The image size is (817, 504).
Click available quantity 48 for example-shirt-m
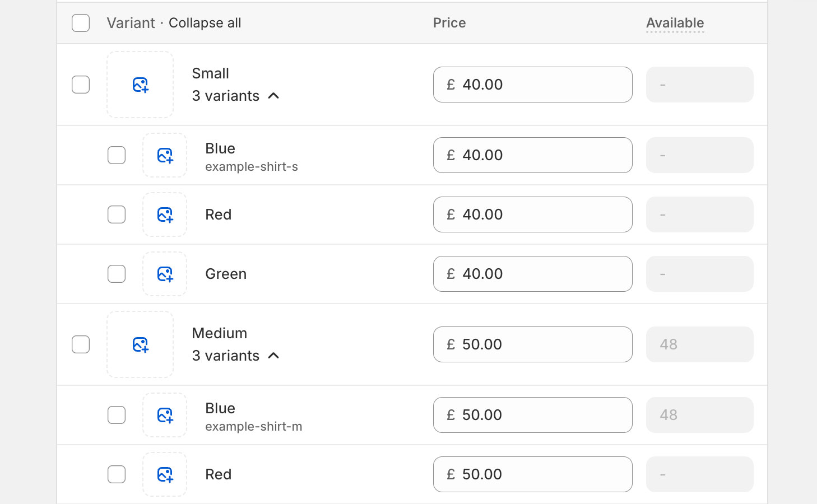coord(700,415)
